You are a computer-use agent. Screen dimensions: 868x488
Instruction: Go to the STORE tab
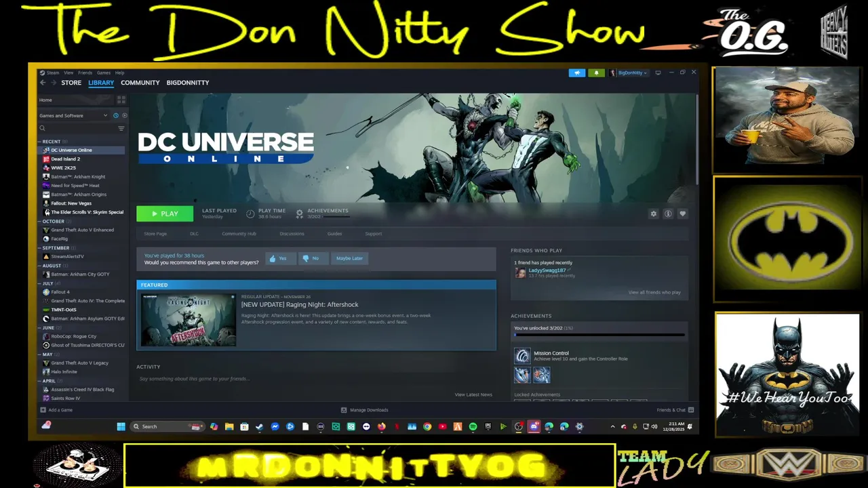(x=71, y=83)
